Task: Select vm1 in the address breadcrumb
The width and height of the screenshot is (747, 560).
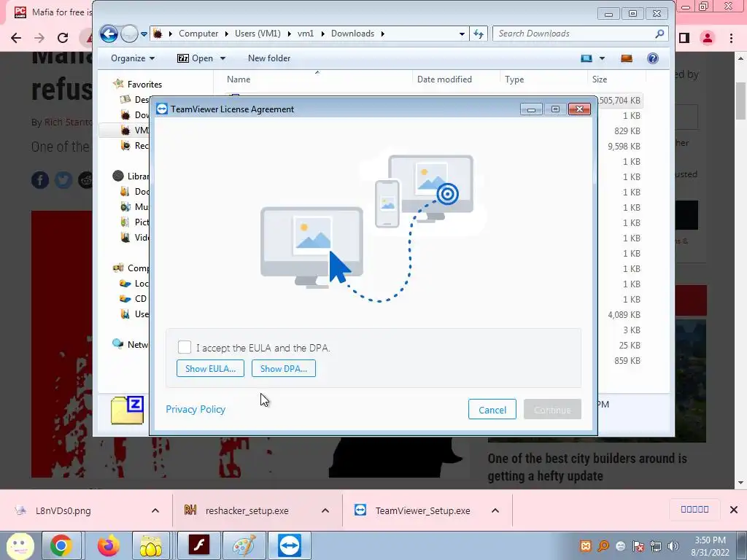Action: coord(306,34)
